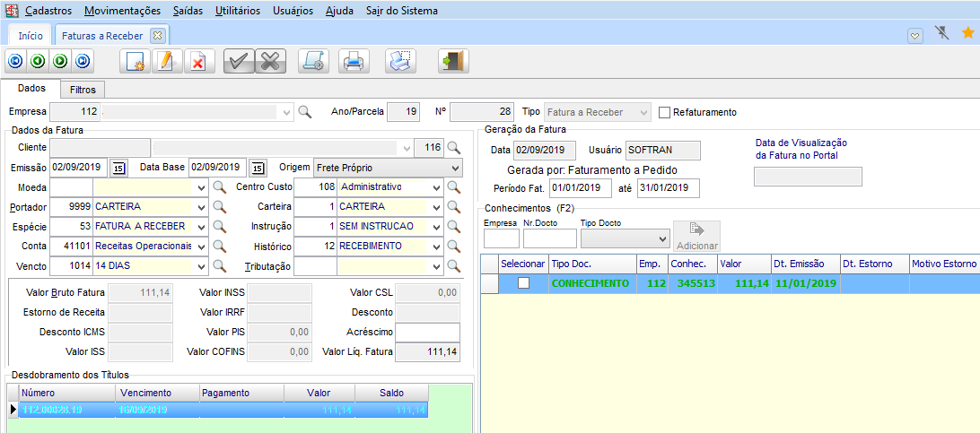This screenshot has height=433, width=980.
Task: Exit the screen via the door icon
Action: pos(453,61)
